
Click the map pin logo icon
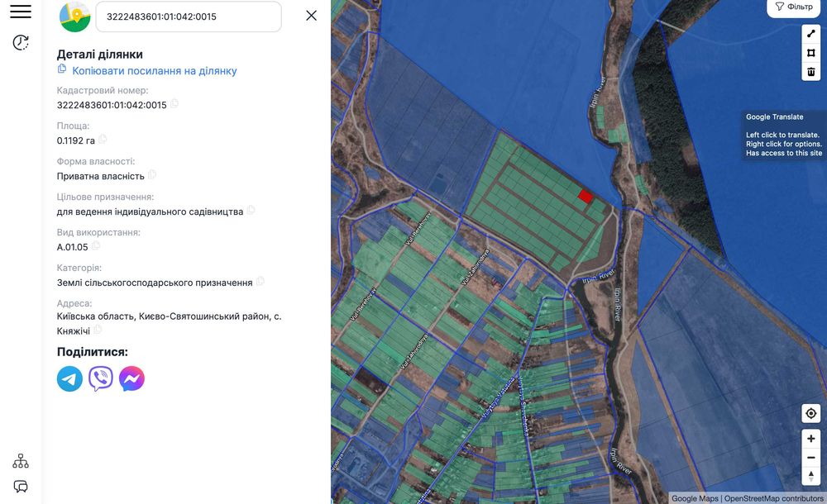75,17
